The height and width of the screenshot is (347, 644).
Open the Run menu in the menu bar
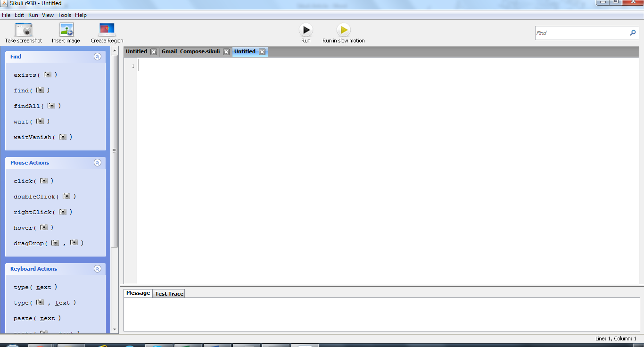33,15
